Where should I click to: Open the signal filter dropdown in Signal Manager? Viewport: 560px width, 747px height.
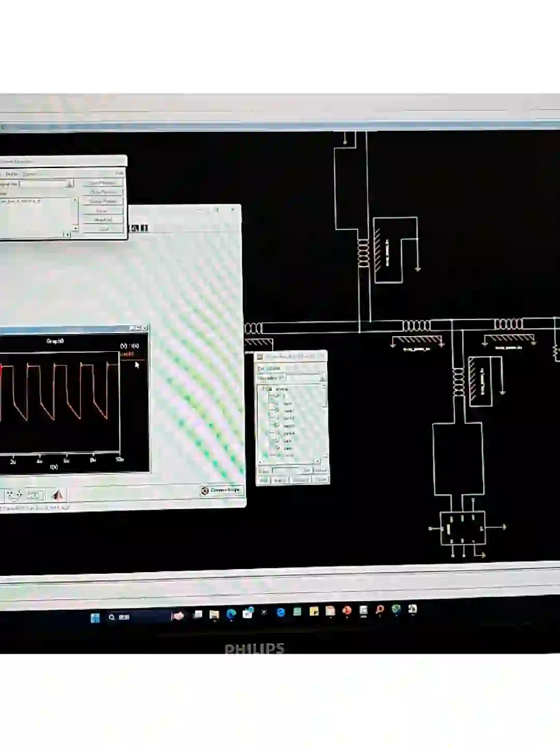click(70, 184)
